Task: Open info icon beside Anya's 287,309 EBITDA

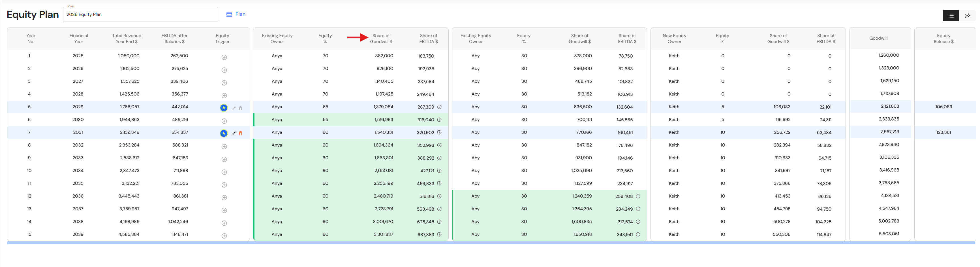Action: (x=439, y=107)
